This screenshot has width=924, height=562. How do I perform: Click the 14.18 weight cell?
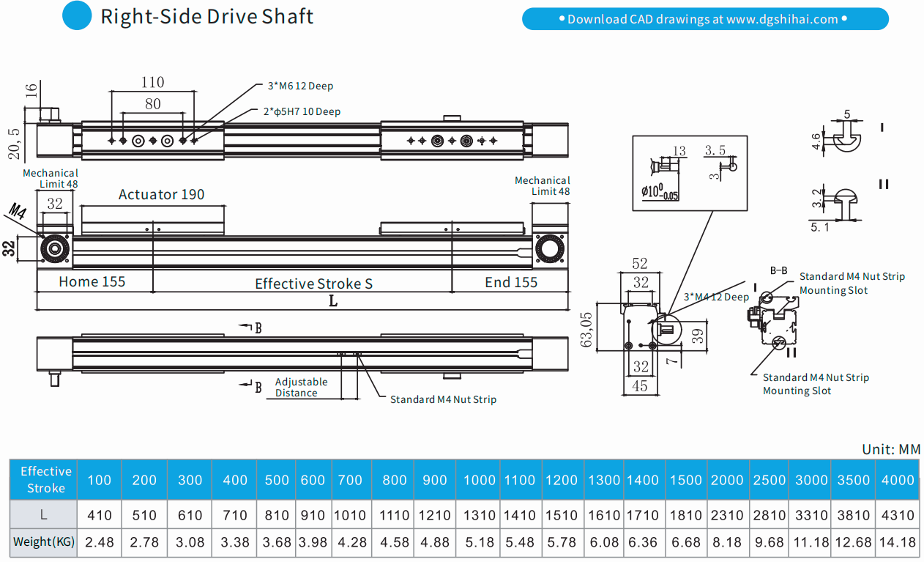[897, 543]
